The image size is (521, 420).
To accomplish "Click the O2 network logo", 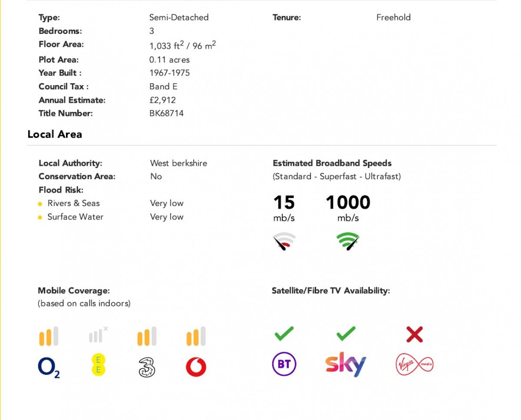I will (49, 368).
